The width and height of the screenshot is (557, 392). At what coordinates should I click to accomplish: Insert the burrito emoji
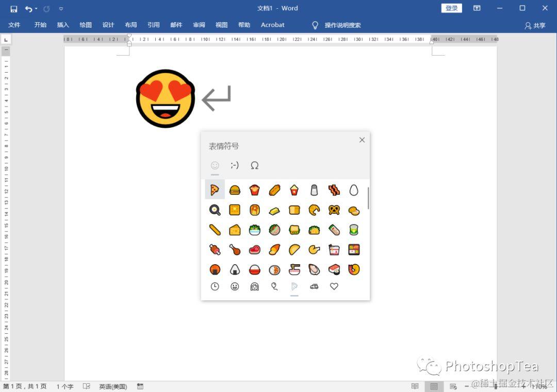(334, 230)
